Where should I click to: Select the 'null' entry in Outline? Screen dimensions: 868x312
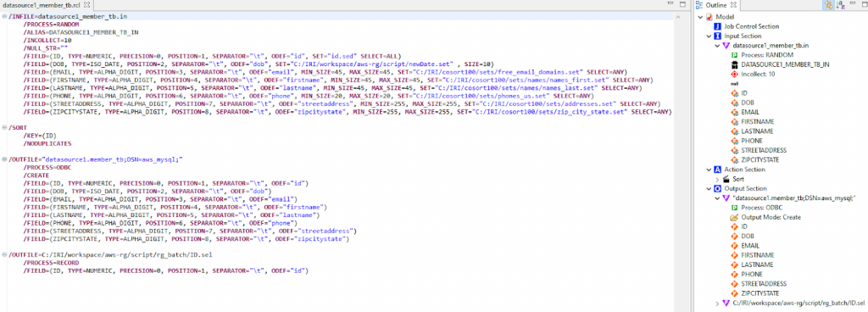[735, 84]
